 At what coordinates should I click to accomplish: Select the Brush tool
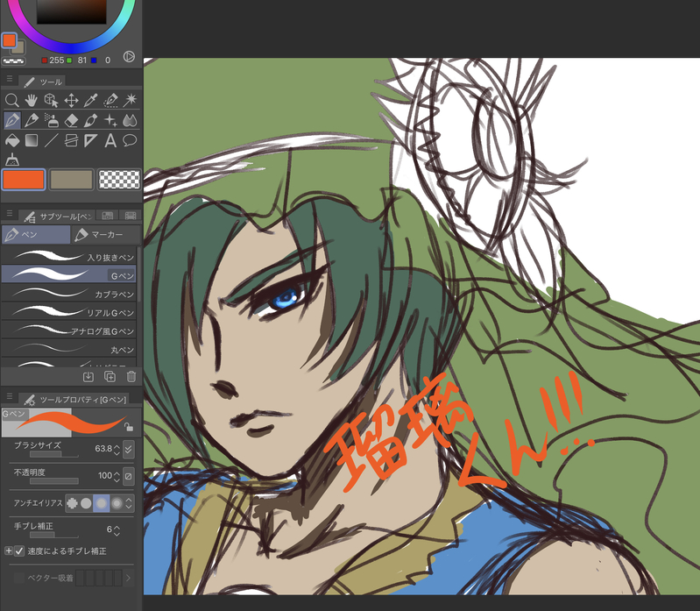(91, 120)
